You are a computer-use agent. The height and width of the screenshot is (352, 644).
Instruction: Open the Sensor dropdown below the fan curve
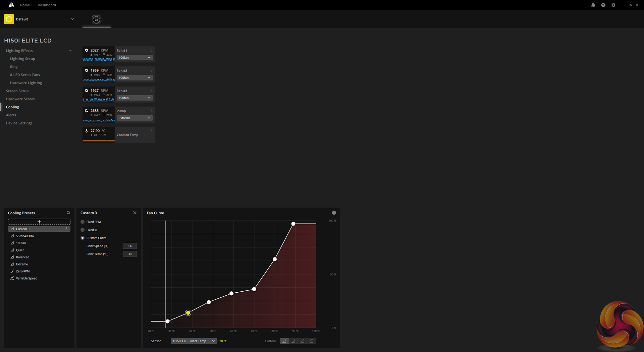pyautogui.click(x=194, y=341)
